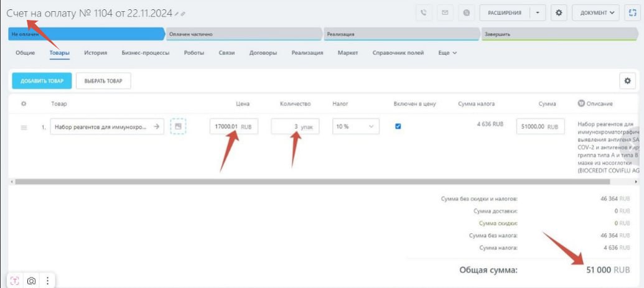Open the Маркет tab
Screen dimensions: 644x288
click(x=348, y=53)
